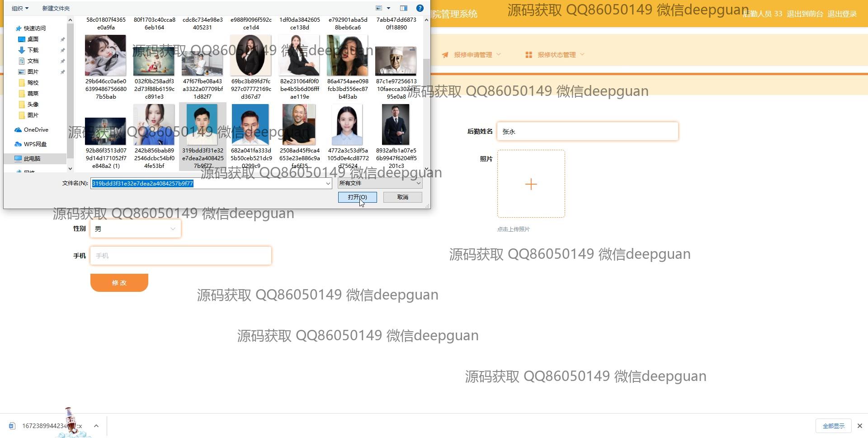Click the 报修状态管理 grid icon
This screenshot has height=438, width=868.
click(x=529, y=55)
